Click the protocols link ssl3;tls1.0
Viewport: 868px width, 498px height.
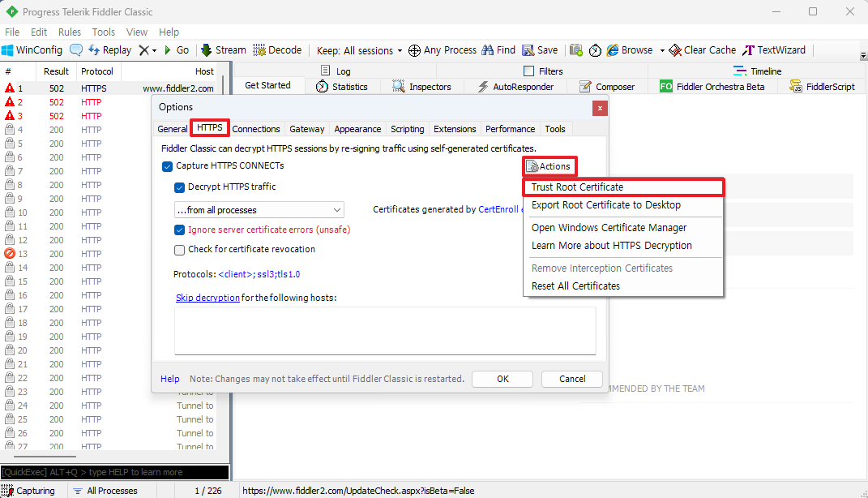point(259,274)
